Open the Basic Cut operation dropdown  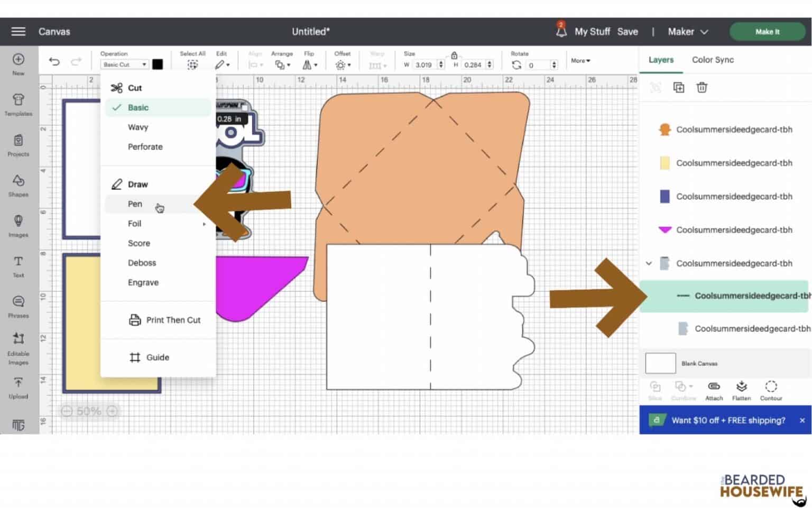(125, 64)
